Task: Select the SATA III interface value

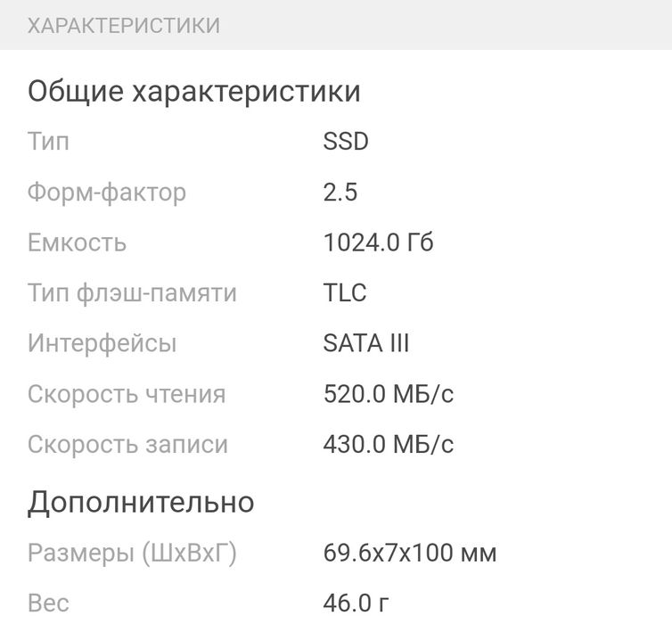Action: 365,343
